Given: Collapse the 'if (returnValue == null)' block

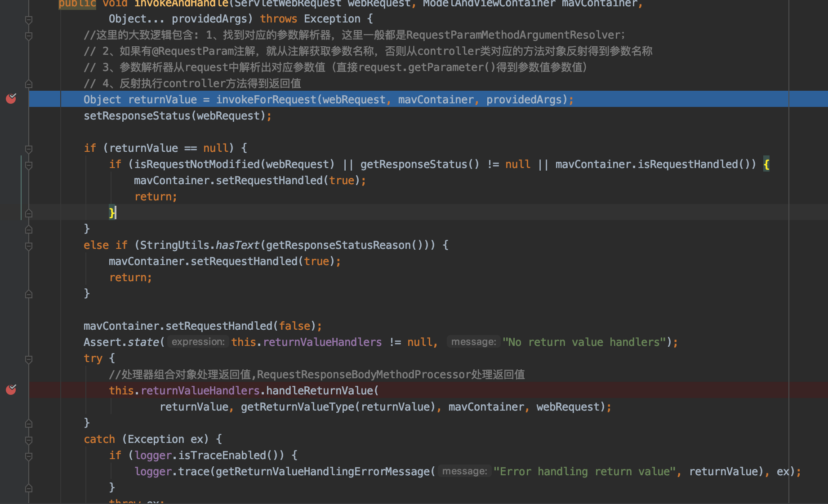Looking at the screenshot, I should tap(29, 149).
